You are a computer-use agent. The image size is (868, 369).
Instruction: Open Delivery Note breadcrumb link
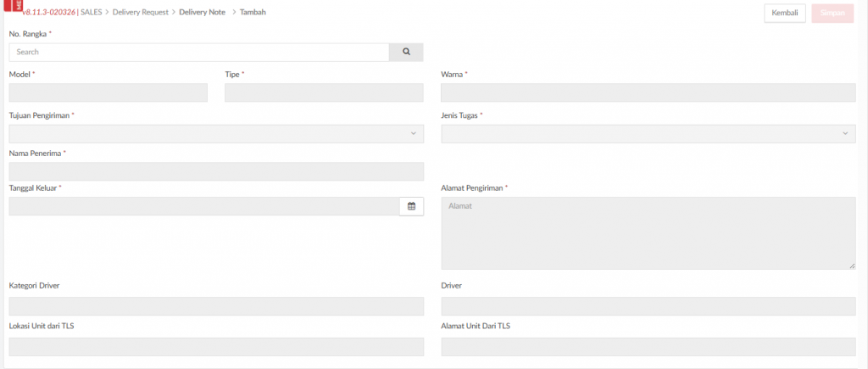pyautogui.click(x=202, y=13)
